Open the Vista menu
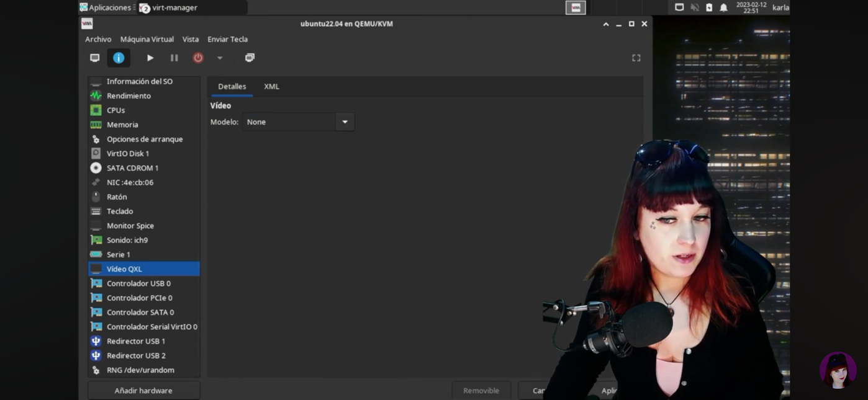Viewport: 868px width, 400px height. (191, 39)
